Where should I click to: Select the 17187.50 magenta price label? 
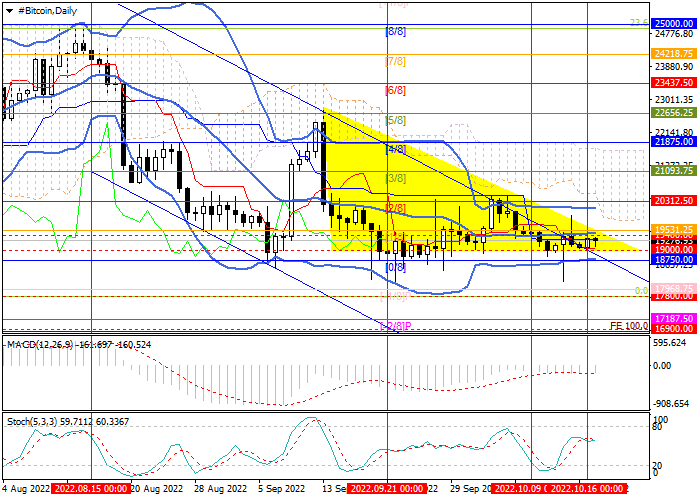pos(674,319)
